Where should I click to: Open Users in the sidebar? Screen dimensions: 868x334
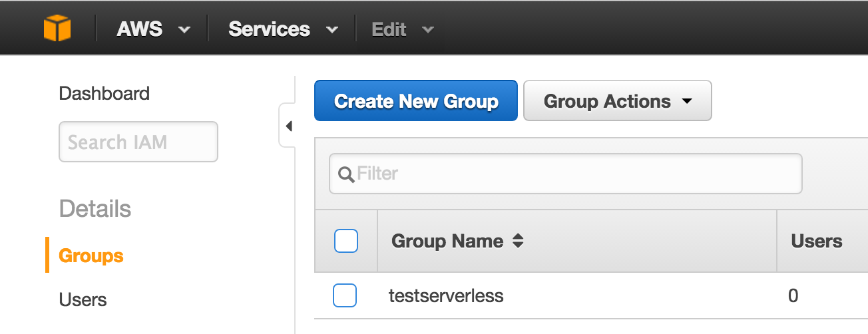click(83, 299)
